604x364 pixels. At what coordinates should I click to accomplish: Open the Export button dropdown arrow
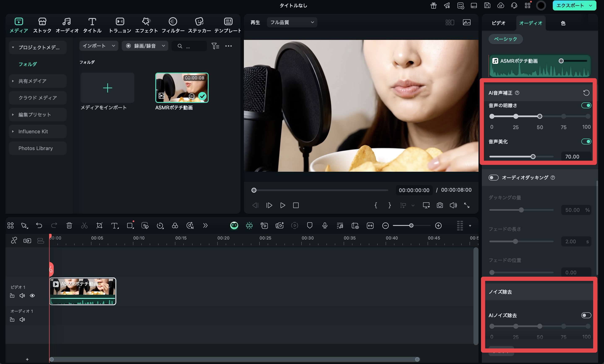pos(591,5)
